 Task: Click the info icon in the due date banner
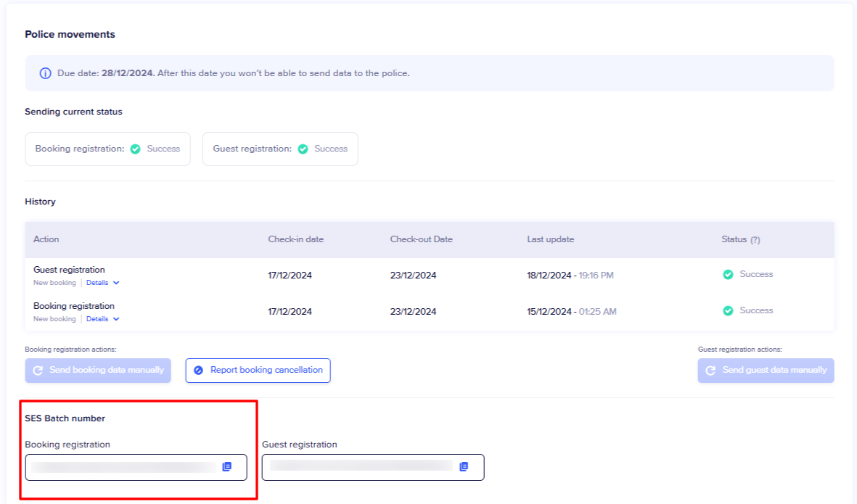coord(46,73)
